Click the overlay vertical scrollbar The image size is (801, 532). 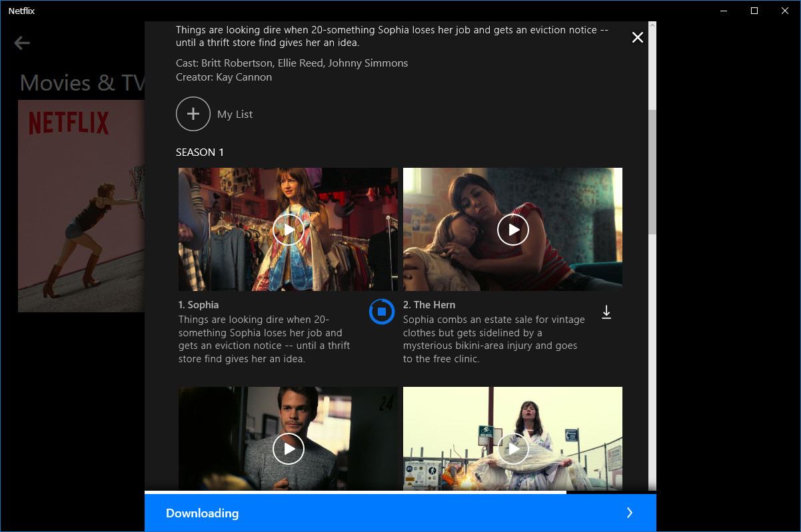(652, 172)
